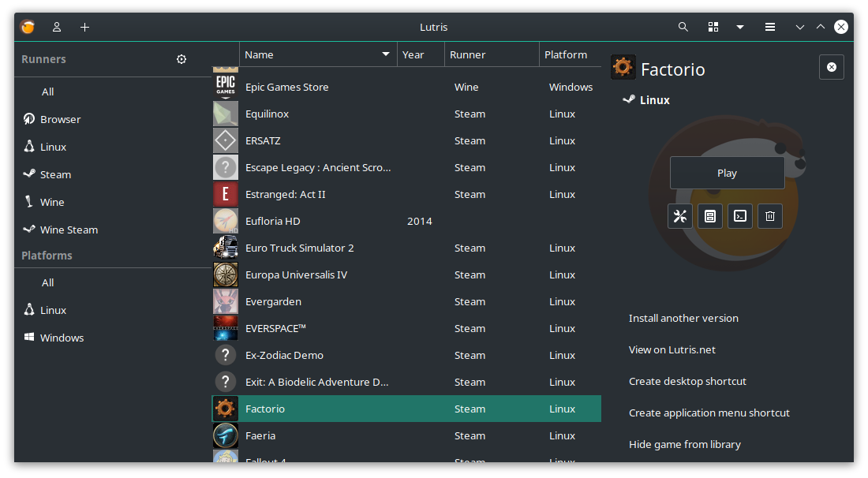This screenshot has height=478, width=868.
Task: Expand the view options dropdown arrow
Action: tap(740, 27)
